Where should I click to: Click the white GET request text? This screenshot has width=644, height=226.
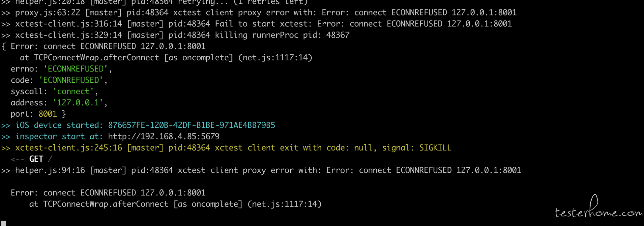pyautogui.click(x=36, y=159)
